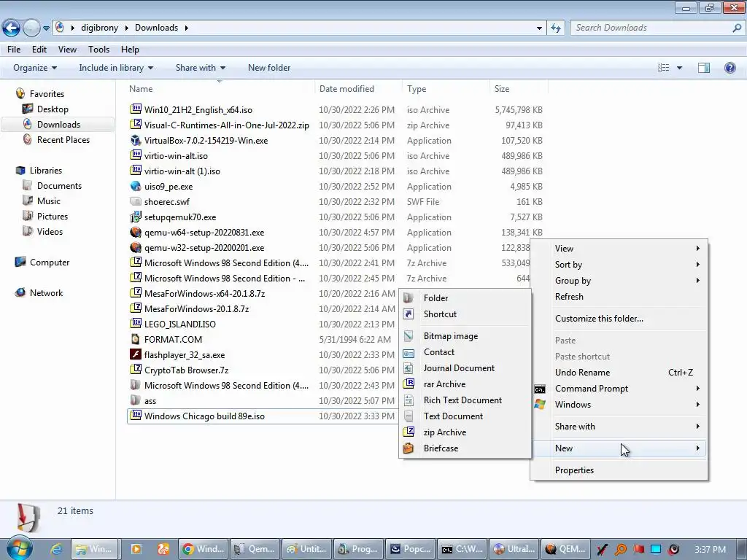Open the media player taskbar icon

[136, 549]
